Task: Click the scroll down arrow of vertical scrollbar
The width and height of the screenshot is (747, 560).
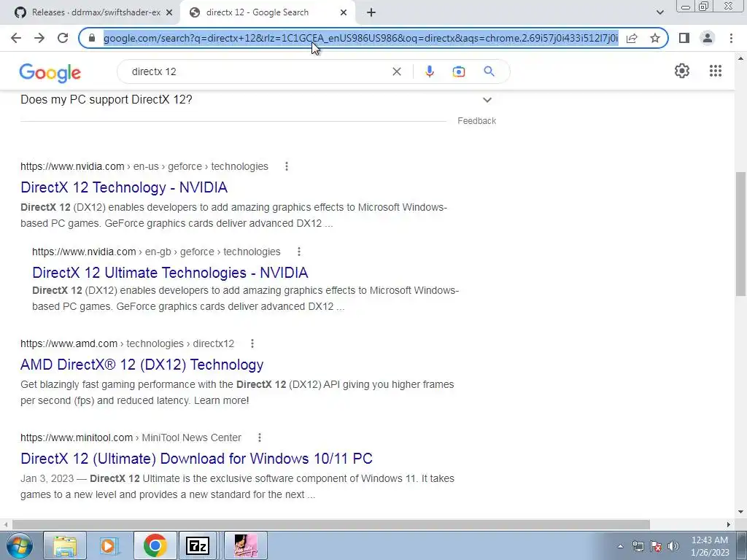Action: pyautogui.click(x=740, y=512)
